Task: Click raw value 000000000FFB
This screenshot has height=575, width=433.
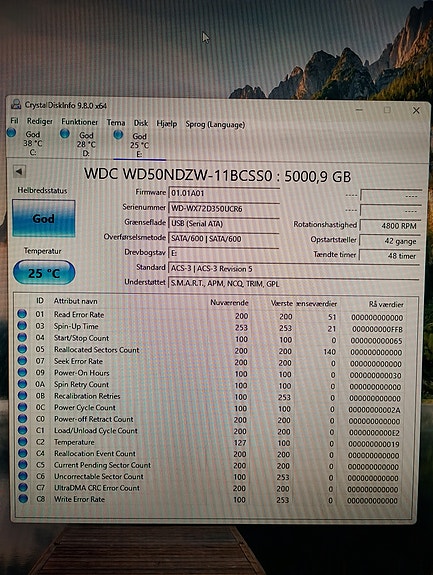Action: (x=377, y=329)
